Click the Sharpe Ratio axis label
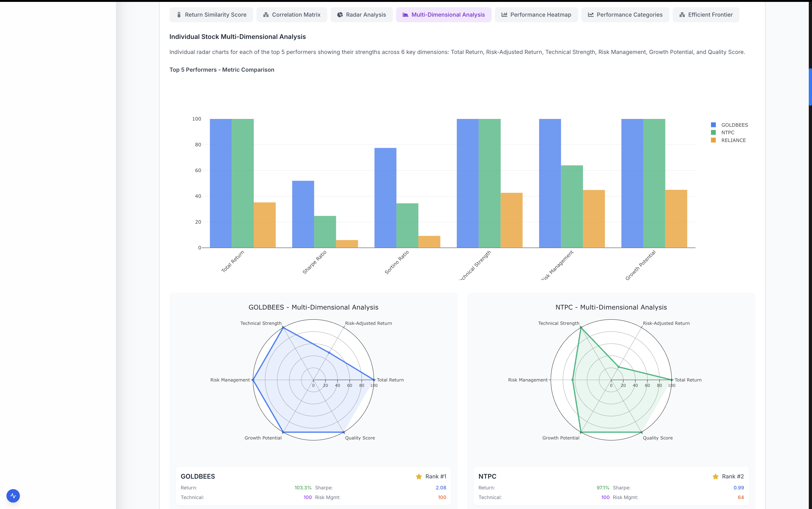 tap(314, 262)
